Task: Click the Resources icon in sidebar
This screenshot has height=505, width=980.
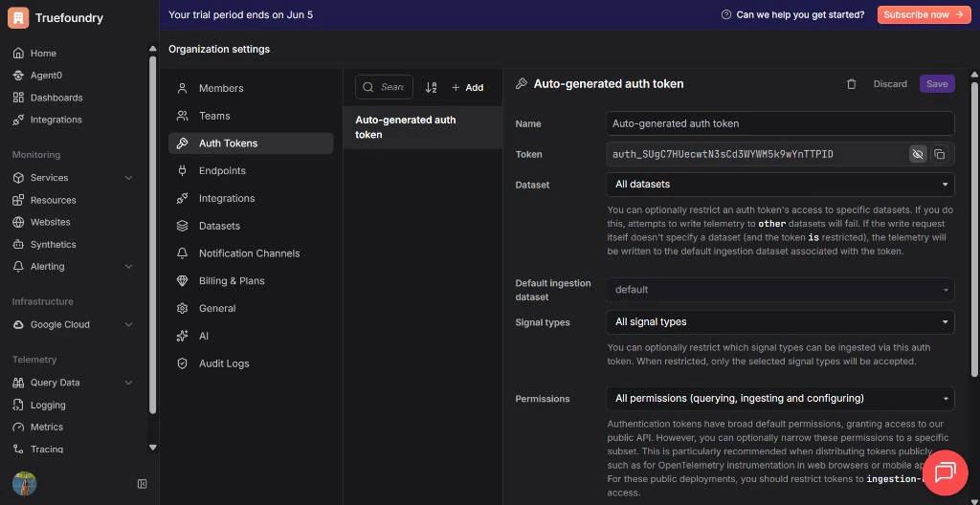Action: [x=19, y=200]
